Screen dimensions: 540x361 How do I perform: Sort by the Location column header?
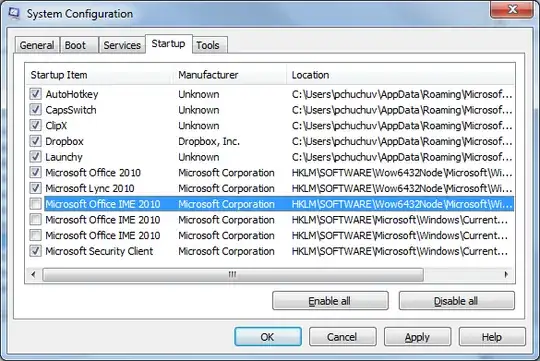click(x=401, y=75)
